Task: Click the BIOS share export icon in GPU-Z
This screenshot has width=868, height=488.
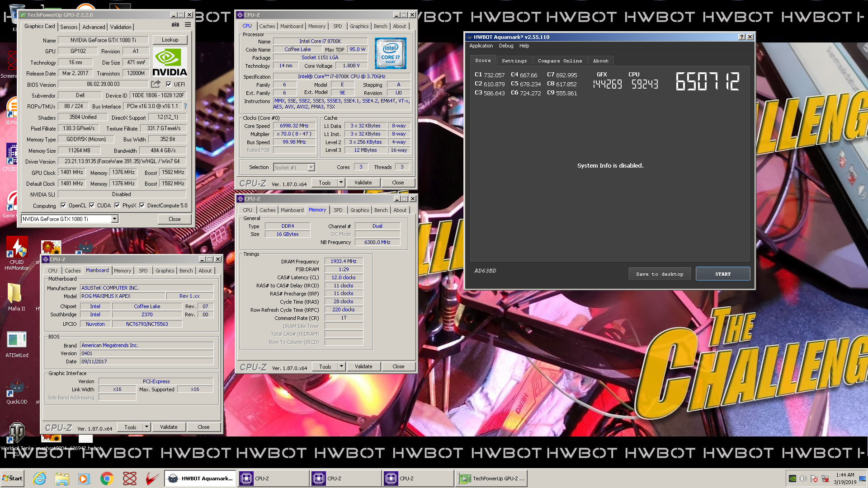Action: click(156, 84)
